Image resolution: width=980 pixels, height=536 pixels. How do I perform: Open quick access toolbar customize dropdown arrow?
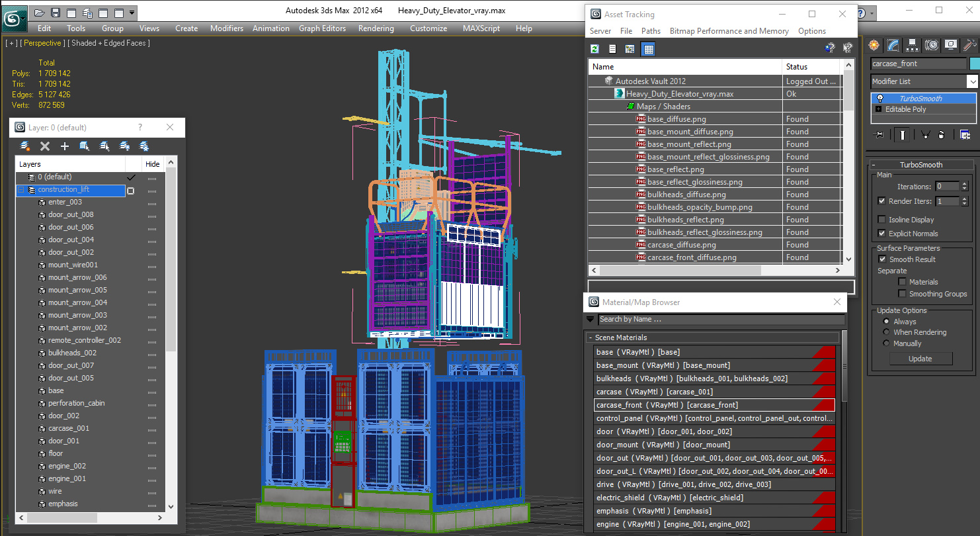point(132,13)
